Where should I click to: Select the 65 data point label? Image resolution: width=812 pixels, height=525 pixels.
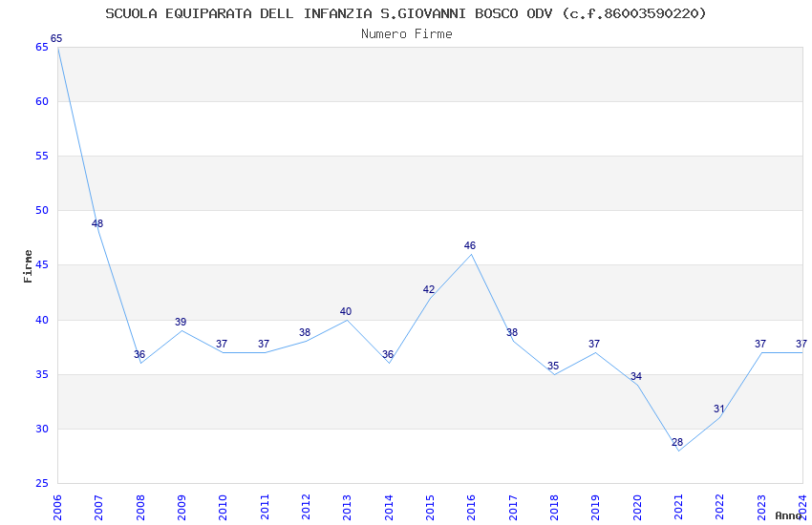[56, 39]
